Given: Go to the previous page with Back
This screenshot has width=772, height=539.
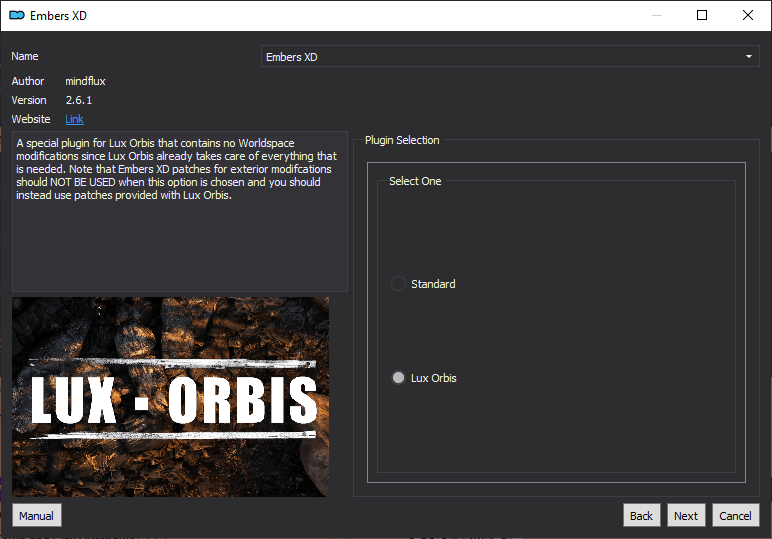Looking at the screenshot, I should coord(641,515).
